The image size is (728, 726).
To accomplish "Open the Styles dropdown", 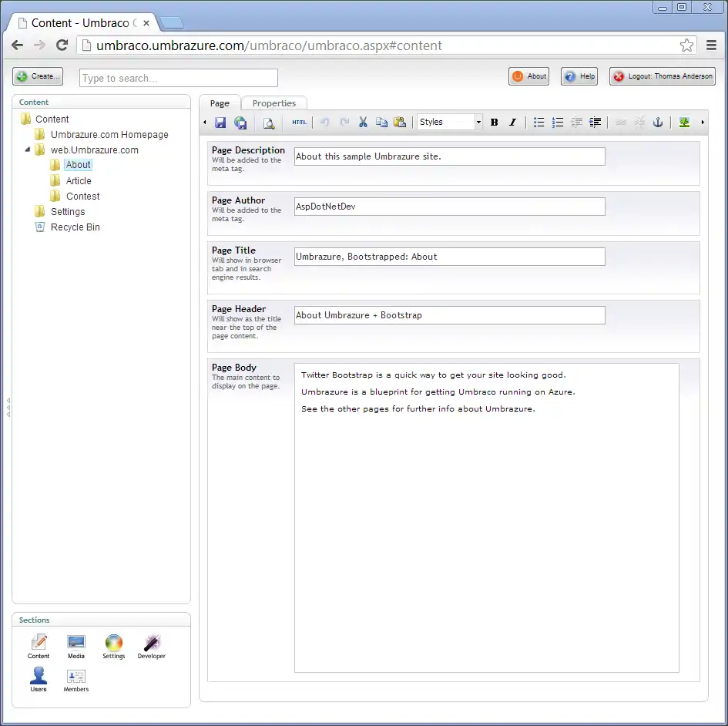I will [449, 123].
